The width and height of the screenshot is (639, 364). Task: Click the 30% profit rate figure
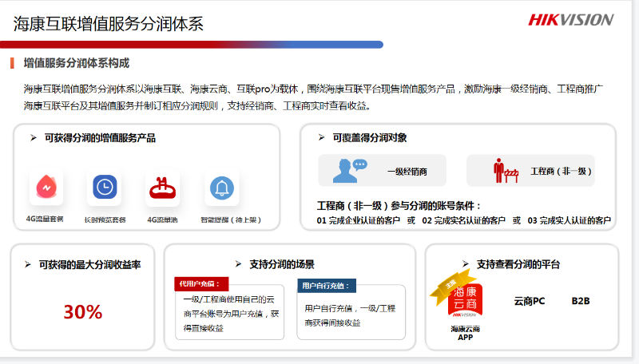pos(83,312)
